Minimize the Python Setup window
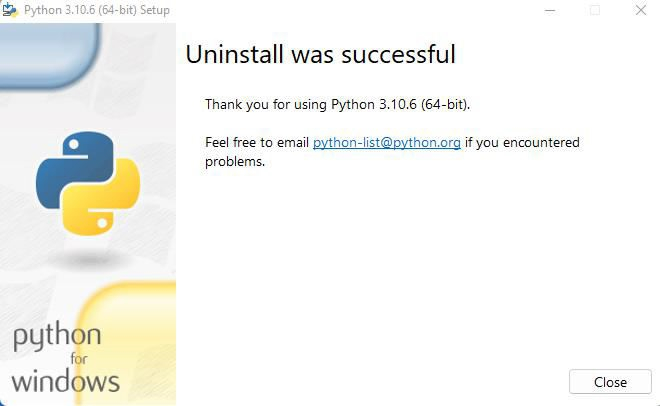 pyautogui.click(x=550, y=10)
